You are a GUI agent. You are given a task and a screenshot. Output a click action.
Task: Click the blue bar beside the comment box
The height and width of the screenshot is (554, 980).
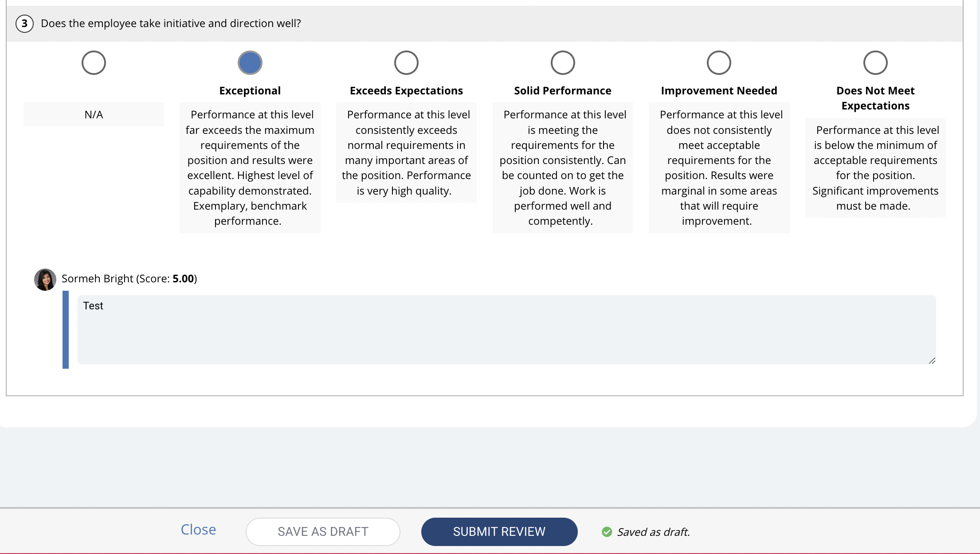click(66, 330)
